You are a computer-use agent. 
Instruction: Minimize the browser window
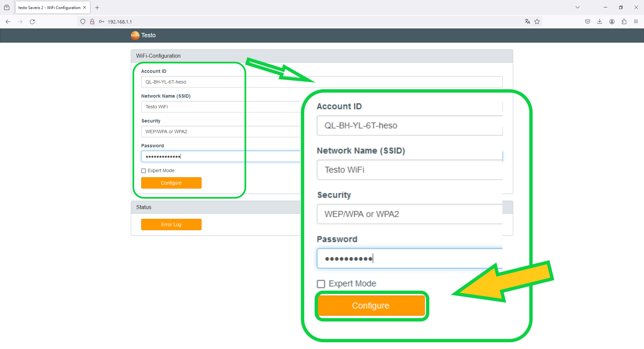click(605, 7)
